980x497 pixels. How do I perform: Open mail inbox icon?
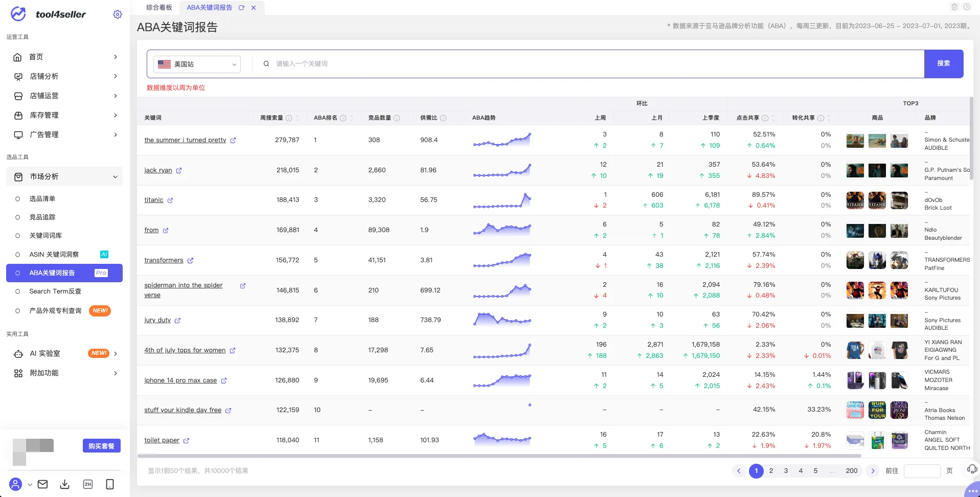pyautogui.click(x=43, y=484)
